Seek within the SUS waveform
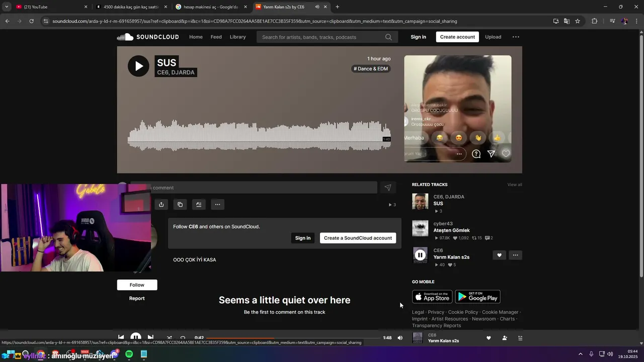 tap(259, 135)
